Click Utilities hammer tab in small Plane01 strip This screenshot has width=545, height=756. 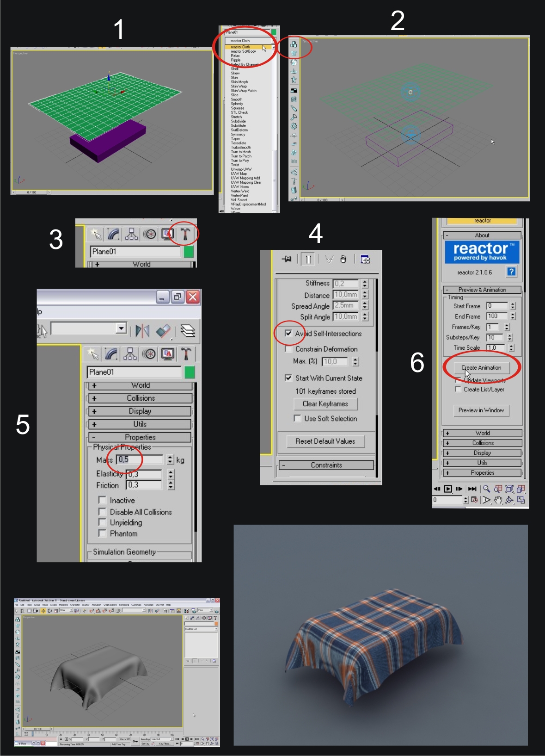point(185,234)
